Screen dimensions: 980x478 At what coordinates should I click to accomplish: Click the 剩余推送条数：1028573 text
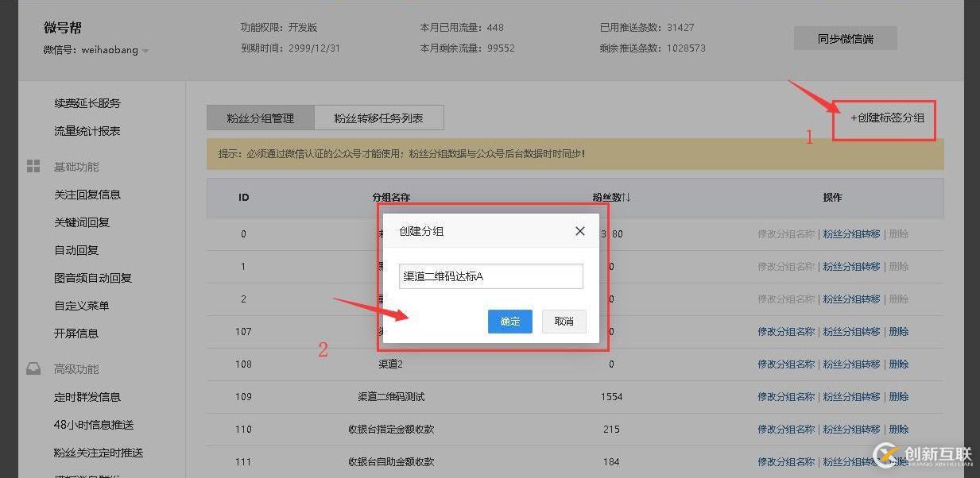(x=653, y=48)
